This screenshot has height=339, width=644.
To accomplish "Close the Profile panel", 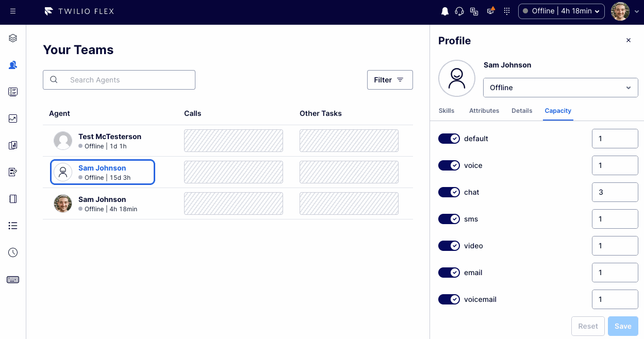I will (x=629, y=40).
